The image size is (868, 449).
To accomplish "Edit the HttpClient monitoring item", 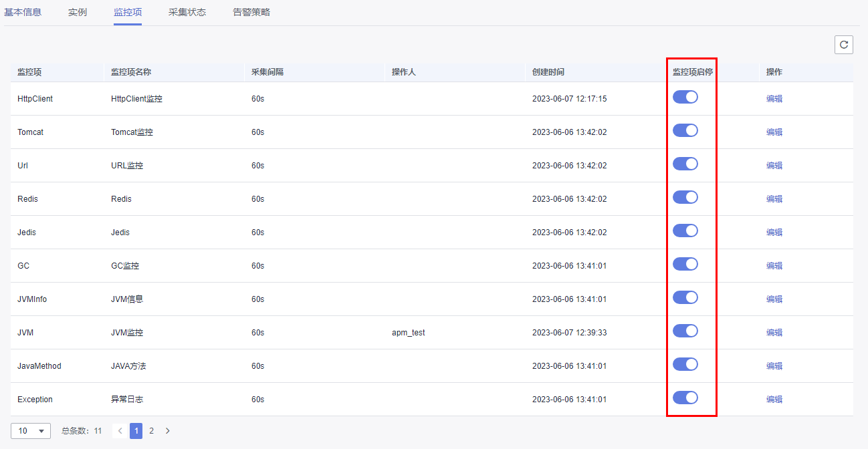I will tap(774, 97).
